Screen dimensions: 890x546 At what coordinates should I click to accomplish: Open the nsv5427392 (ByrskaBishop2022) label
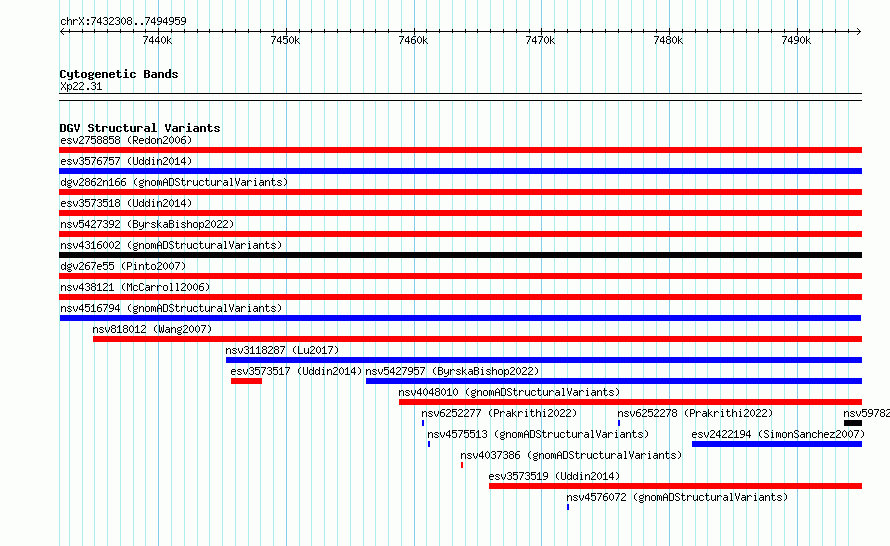coord(147,224)
